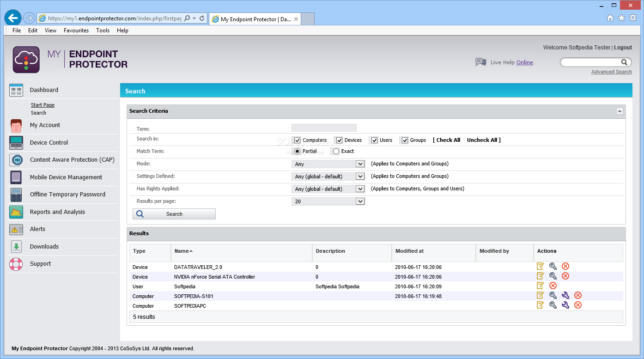The height and width of the screenshot is (359, 644).
Task: Edit the Softpedia user entry
Action: point(540,286)
